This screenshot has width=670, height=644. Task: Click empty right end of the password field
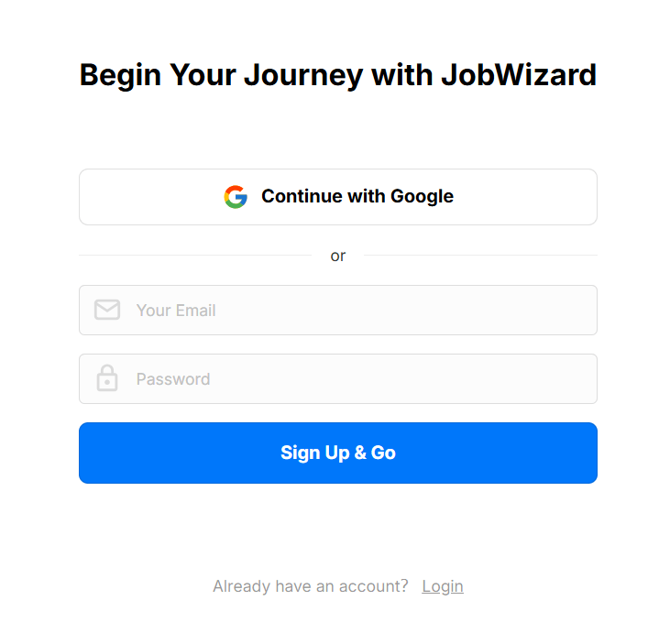[559, 379]
